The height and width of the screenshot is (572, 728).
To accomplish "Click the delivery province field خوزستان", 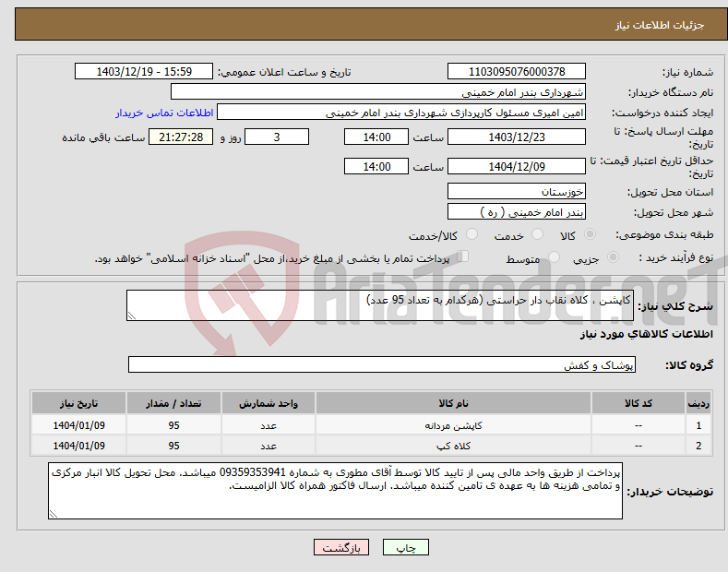I will tap(517, 191).
